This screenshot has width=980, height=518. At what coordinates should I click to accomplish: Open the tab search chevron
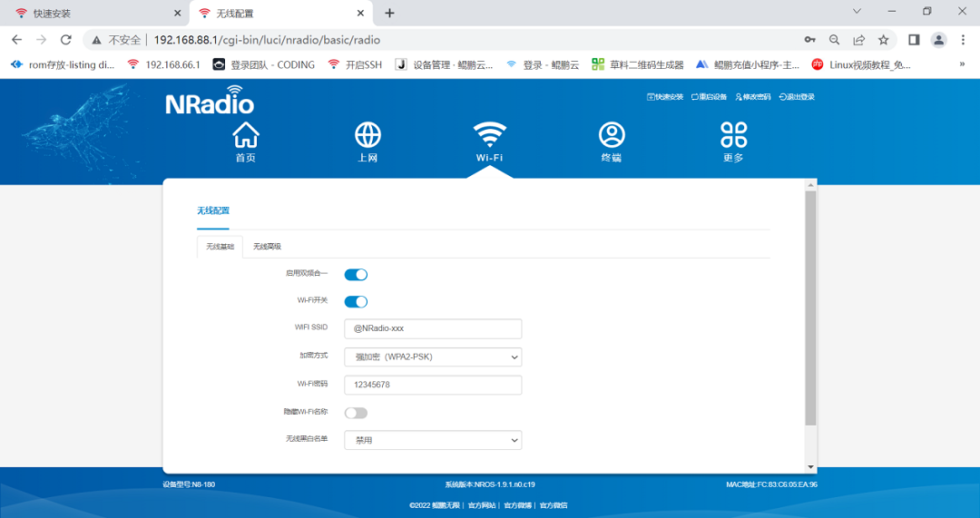pyautogui.click(x=857, y=11)
